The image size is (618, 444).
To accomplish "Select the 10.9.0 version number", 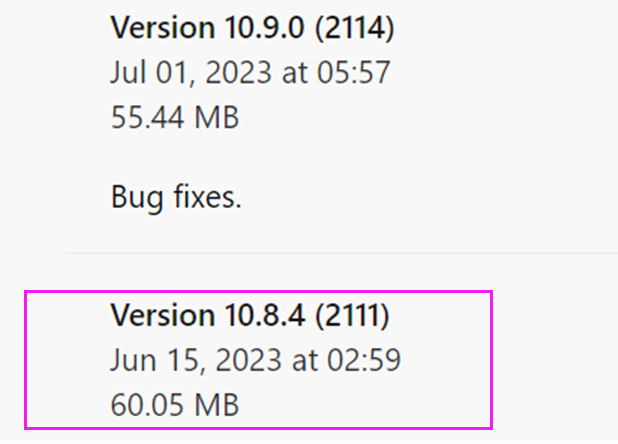I will pyautogui.click(x=265, y=28).
